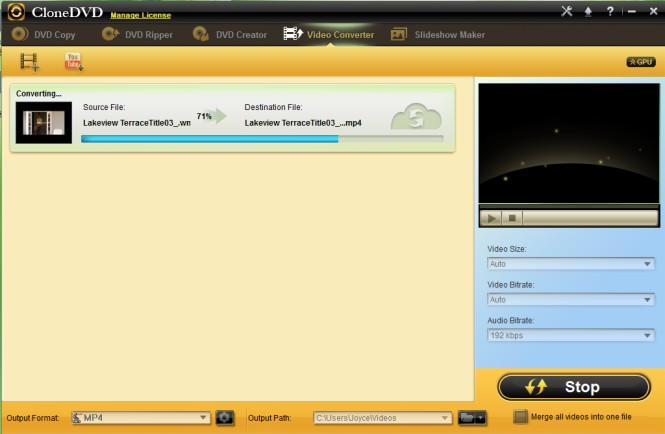
Task: Open the Slideshow Maker tab
Action: pyautogui.click(x=438, y=35)
